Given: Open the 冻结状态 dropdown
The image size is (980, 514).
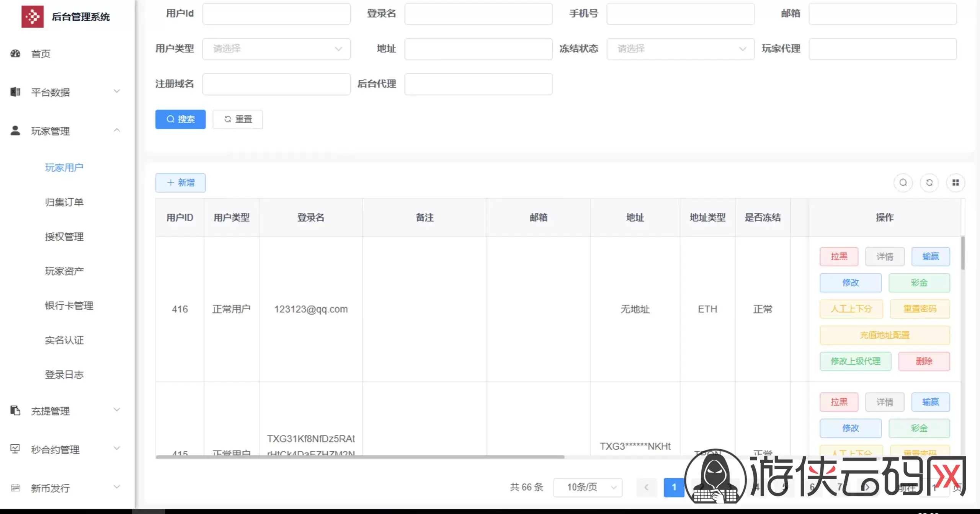Looking at the screenshot, I should tap(680, 49).
